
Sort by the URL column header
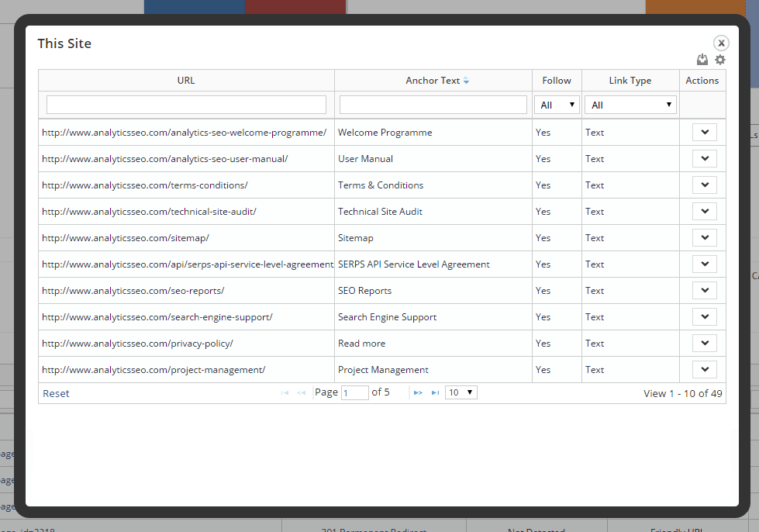[186, 81]
